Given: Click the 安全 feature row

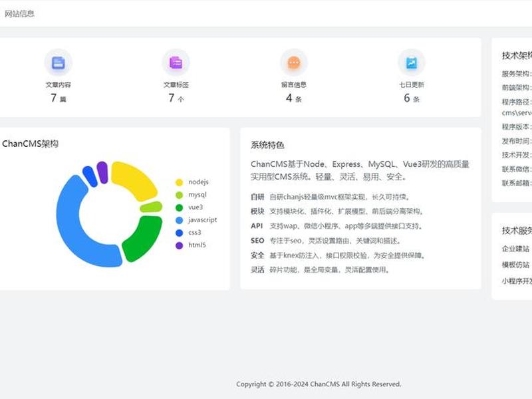Looking at the screenshot, I should click(x=338, y=255).
